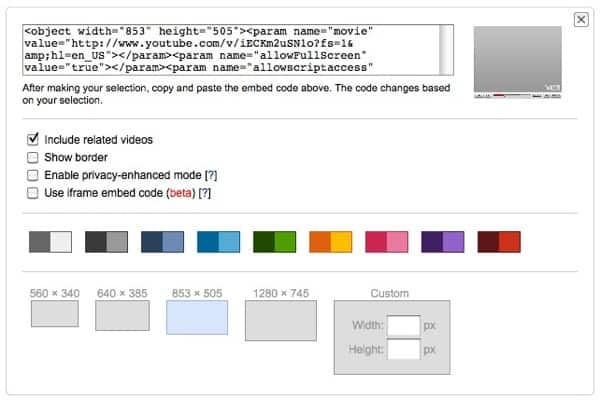The height and width of the screenshot is (400, 600).
Task: Open iframe embed code help [?] link
Action: pos(205,193)
